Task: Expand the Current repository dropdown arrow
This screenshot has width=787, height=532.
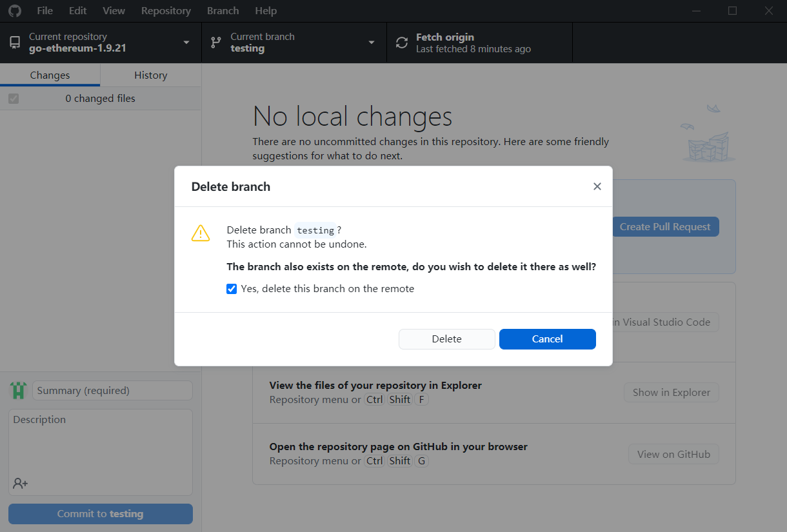Action: tap(186, 43)
